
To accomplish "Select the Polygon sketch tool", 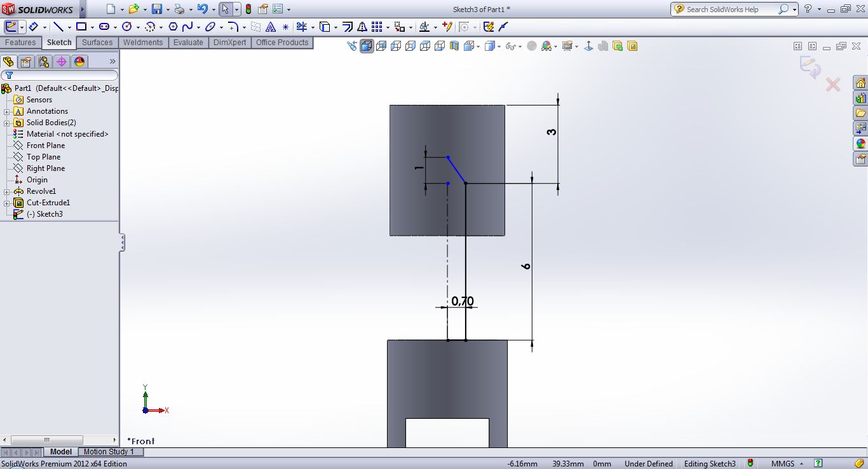I will [x=173, y=27].
